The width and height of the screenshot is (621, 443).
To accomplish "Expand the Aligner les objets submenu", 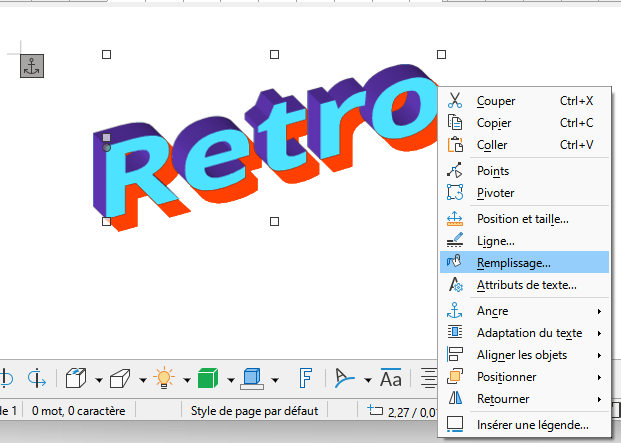I will tap(524, 355).
